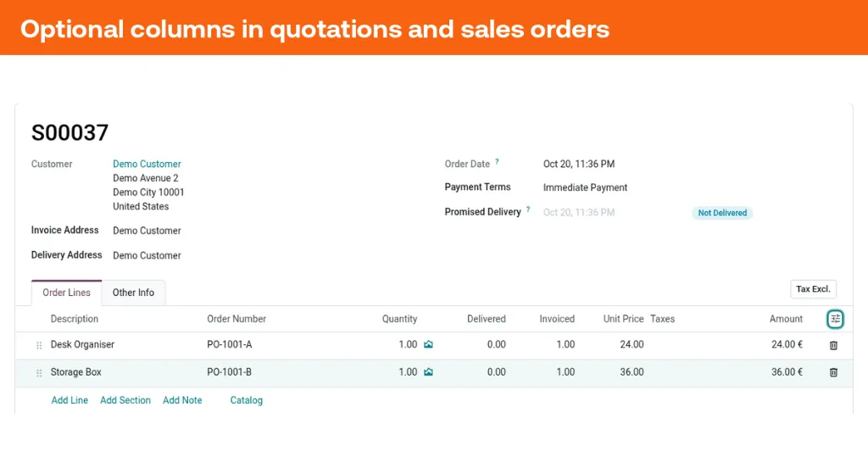Click the Invoiced column header

(x=557, y=319)
